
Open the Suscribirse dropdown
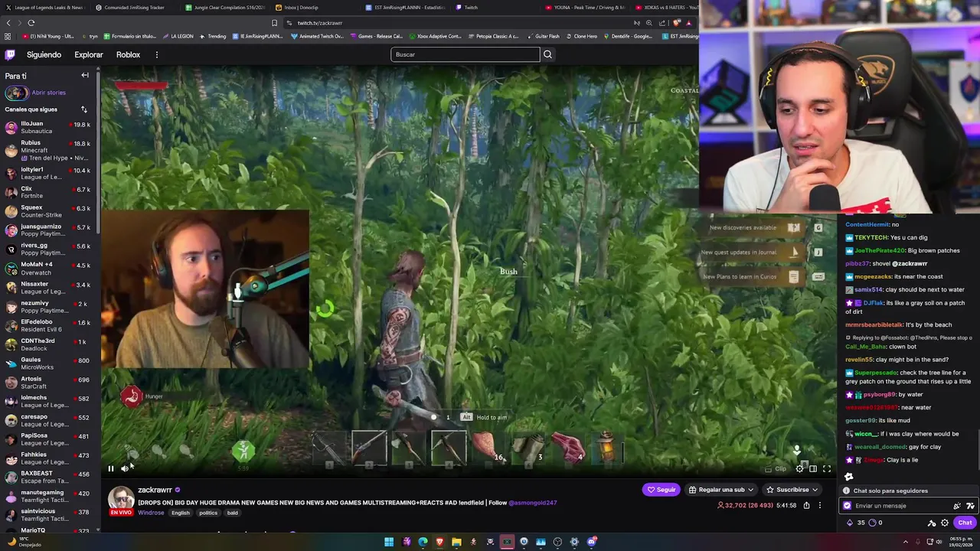point(792,490)
